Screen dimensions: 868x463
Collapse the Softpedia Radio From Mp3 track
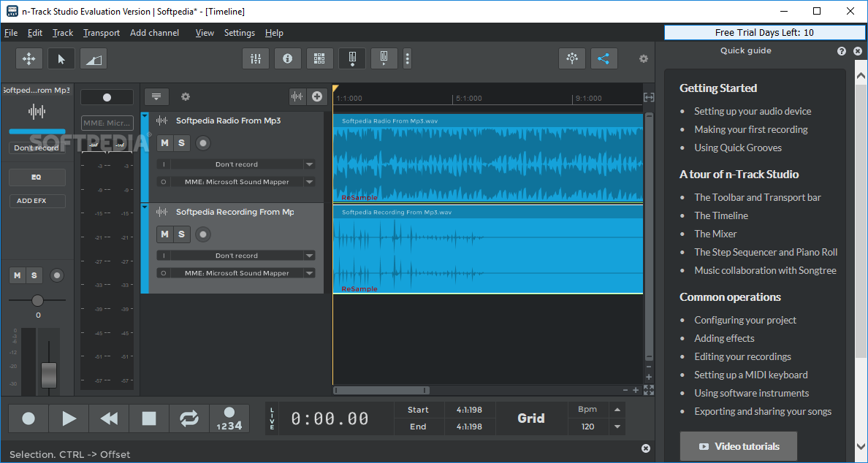(x=145, y=115)
